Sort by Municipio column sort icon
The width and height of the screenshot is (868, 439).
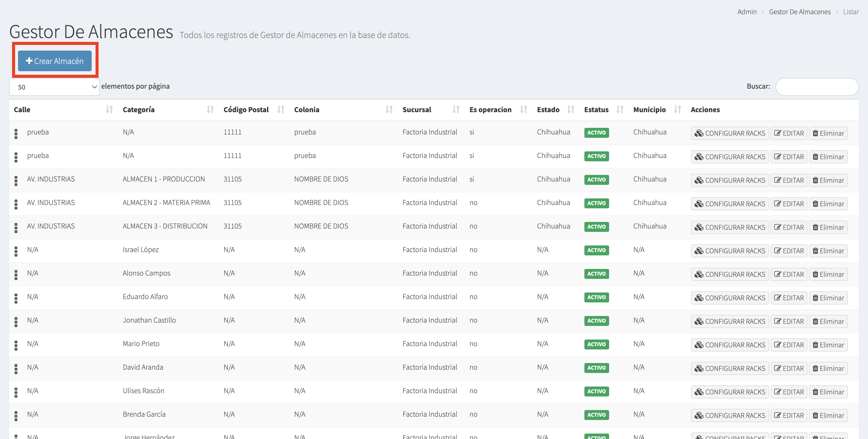click(x=677, y=109)
